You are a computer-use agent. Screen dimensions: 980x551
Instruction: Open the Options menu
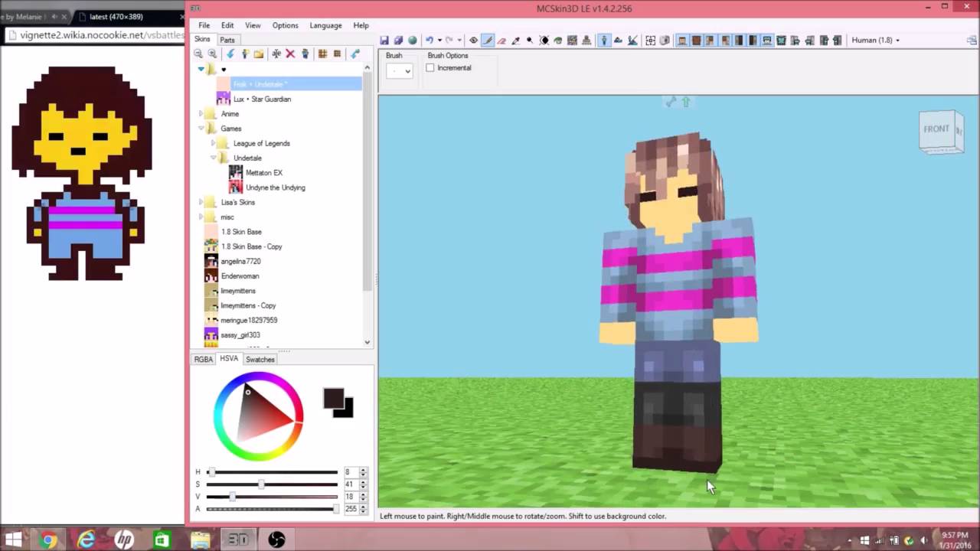tap(285, 25)
